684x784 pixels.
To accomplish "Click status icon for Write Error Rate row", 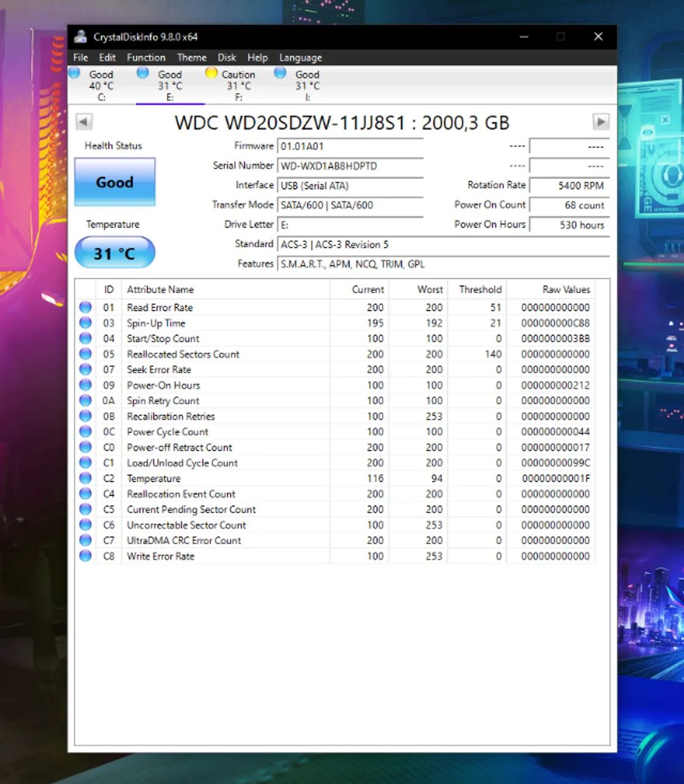I will pos(86,556).
